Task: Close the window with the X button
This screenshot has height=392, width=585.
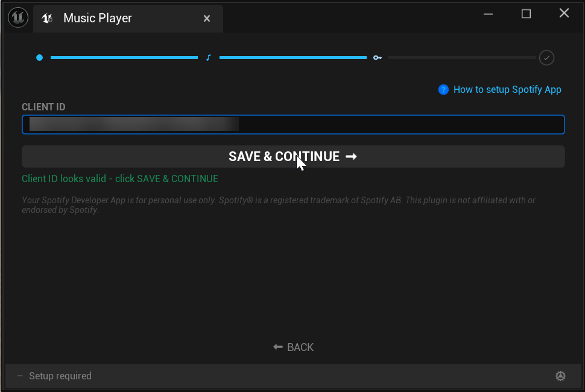Action: click(564, 13)
